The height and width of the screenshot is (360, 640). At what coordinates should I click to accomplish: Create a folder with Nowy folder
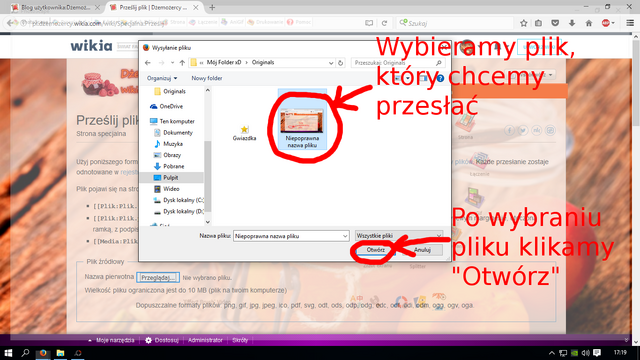207,78
